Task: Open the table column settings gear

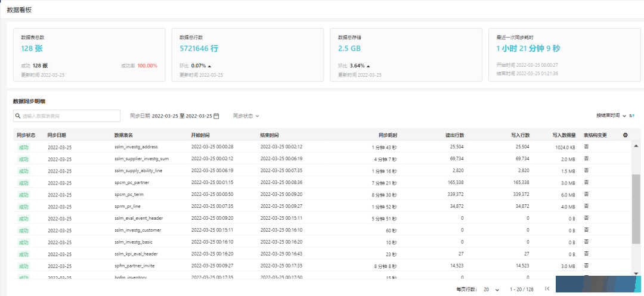Action: pyautogui.click(x=625, y=135)
